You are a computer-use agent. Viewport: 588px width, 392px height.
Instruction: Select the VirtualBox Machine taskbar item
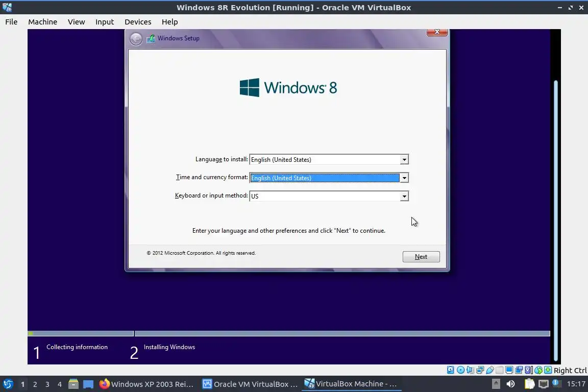351,384
